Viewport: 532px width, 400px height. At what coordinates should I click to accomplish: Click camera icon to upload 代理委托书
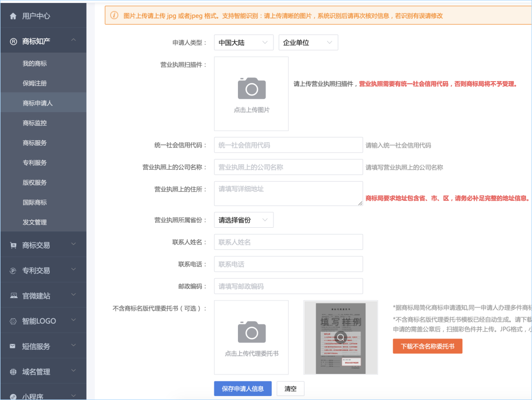[x=251, y=332]
